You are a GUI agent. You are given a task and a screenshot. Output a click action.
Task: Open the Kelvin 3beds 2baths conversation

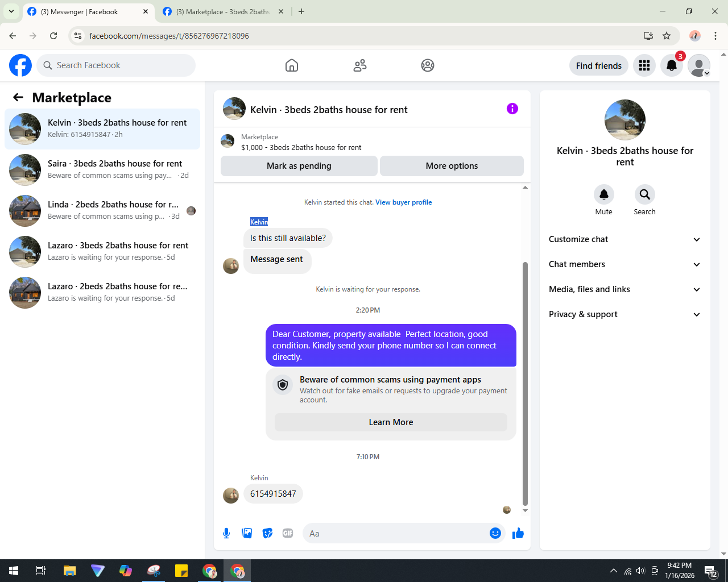point(102,129)
